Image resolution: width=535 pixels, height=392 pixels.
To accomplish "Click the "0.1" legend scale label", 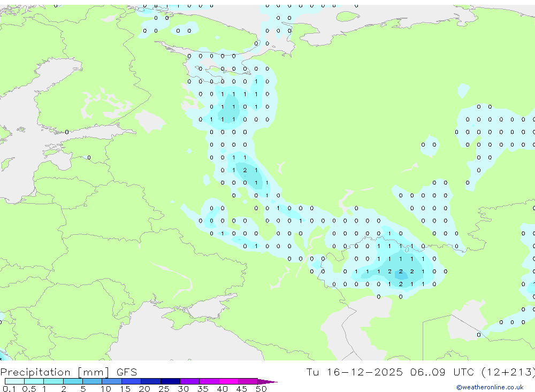I will (9, 389).
